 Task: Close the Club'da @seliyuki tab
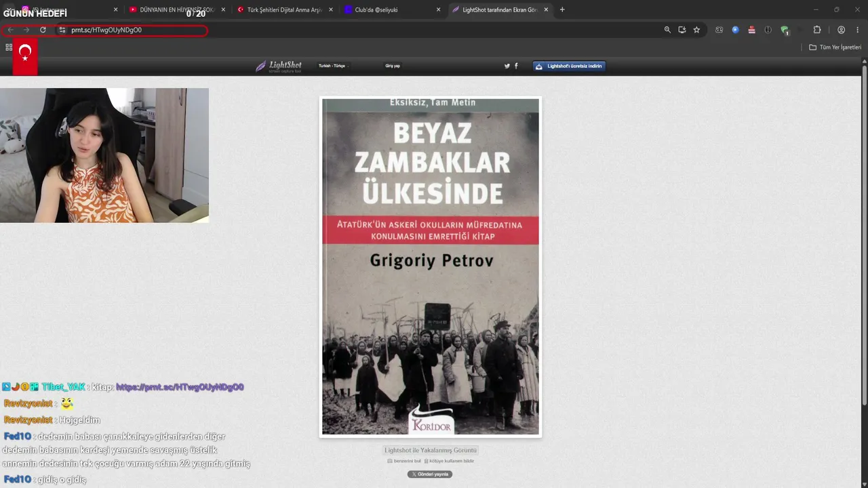coord(438,10)
